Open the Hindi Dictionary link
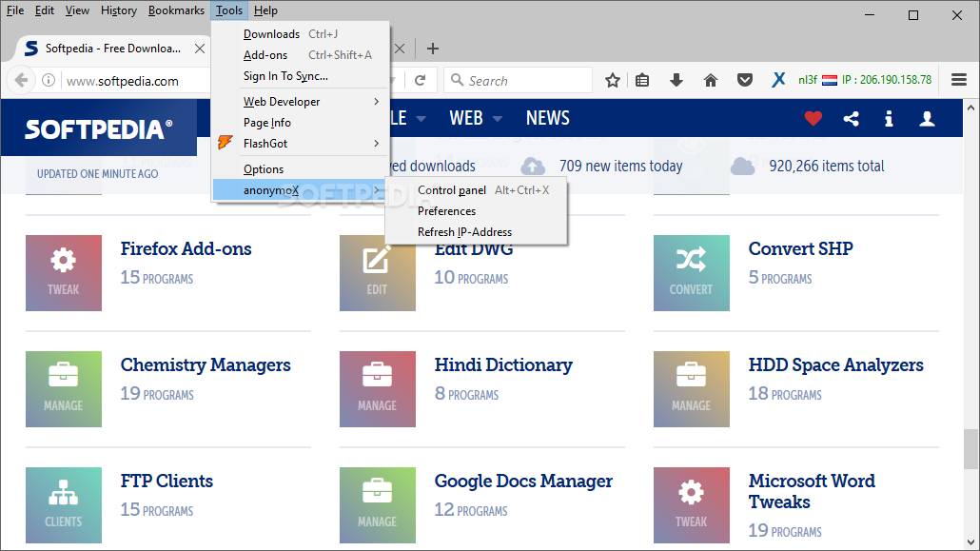 [x=503, y=364]
